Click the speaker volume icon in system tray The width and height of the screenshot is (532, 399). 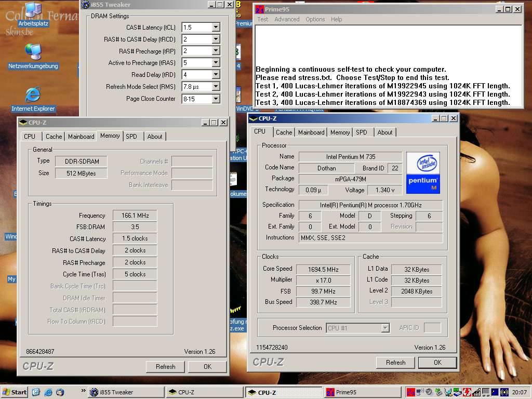(429, 392)
